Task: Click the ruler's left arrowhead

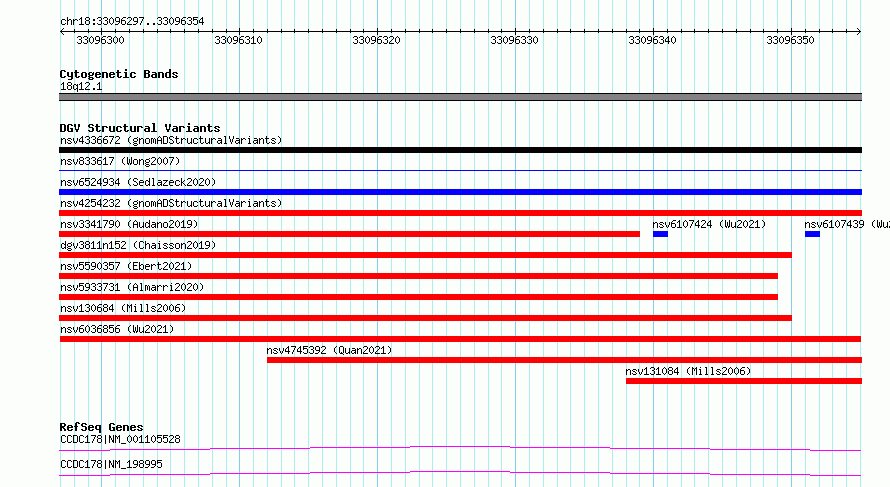Action: pos(62,32)
